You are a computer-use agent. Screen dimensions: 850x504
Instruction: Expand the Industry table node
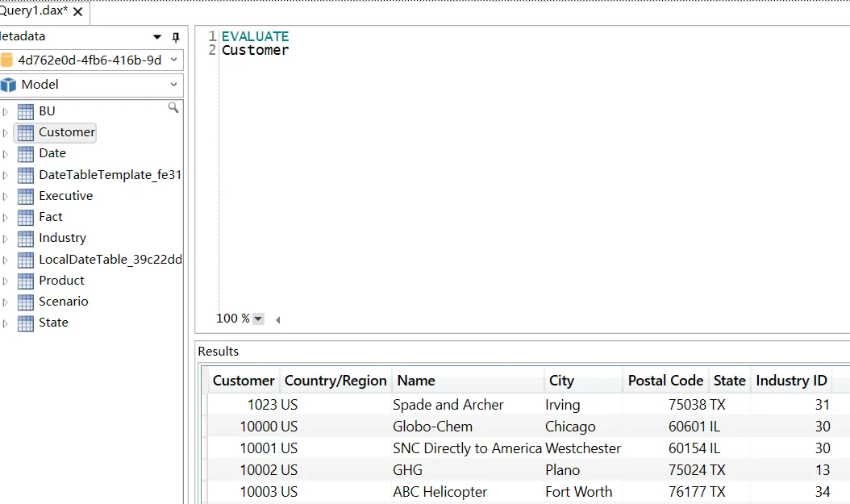click(x=6, y=239)
